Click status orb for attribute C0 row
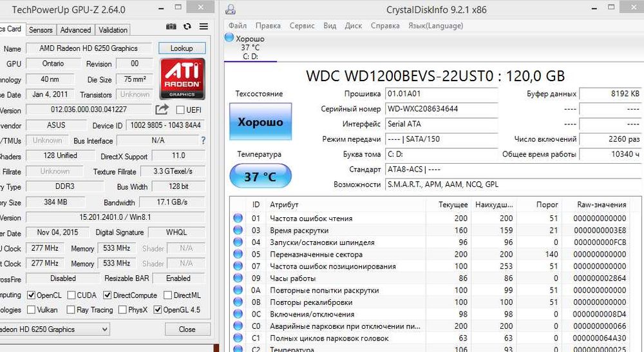The width and height of the screenshot is (644, 352). (x=238, y=326)
